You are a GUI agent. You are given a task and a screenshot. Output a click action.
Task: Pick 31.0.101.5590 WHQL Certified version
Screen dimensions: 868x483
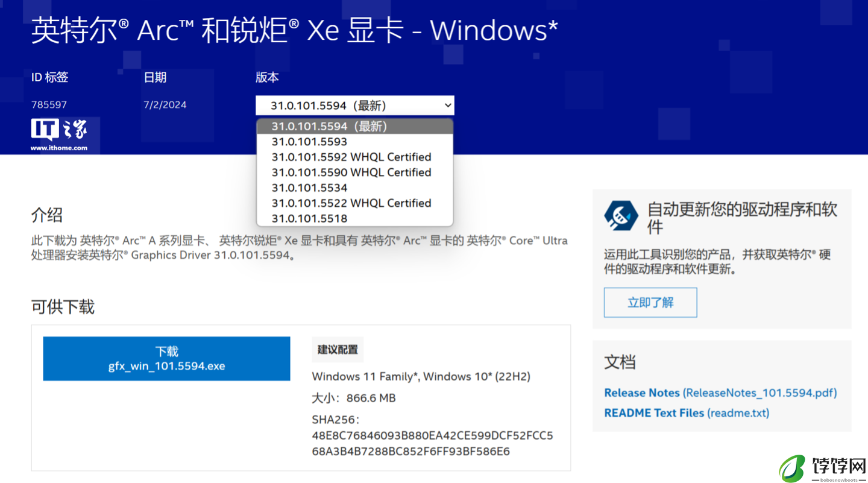pyautogui.click(x=354, y=172)
